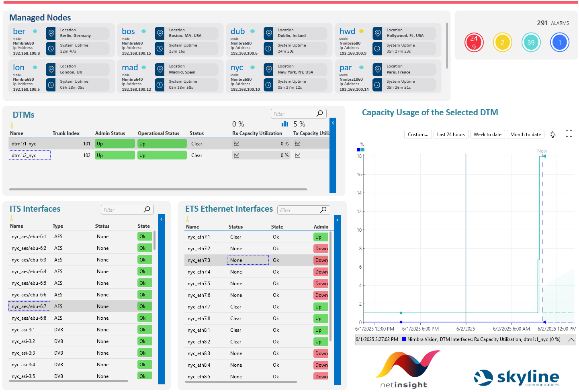
Task: Open the Custom... time range option
Action: (418, 135)
